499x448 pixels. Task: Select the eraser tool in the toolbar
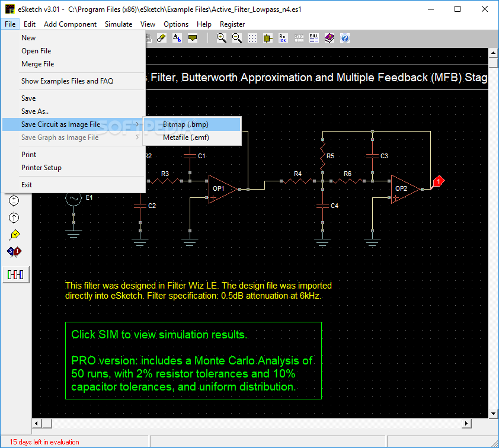coord(161,38)
